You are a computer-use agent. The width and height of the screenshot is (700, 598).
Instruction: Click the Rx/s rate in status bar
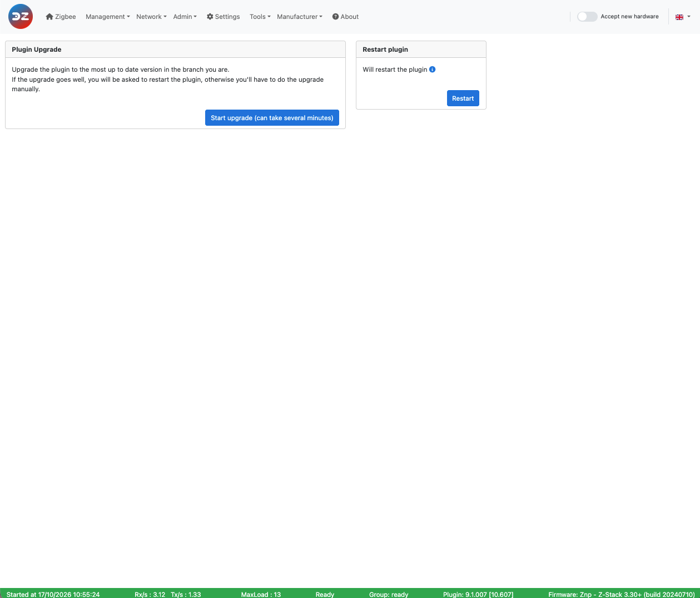[x=150, y=594]
